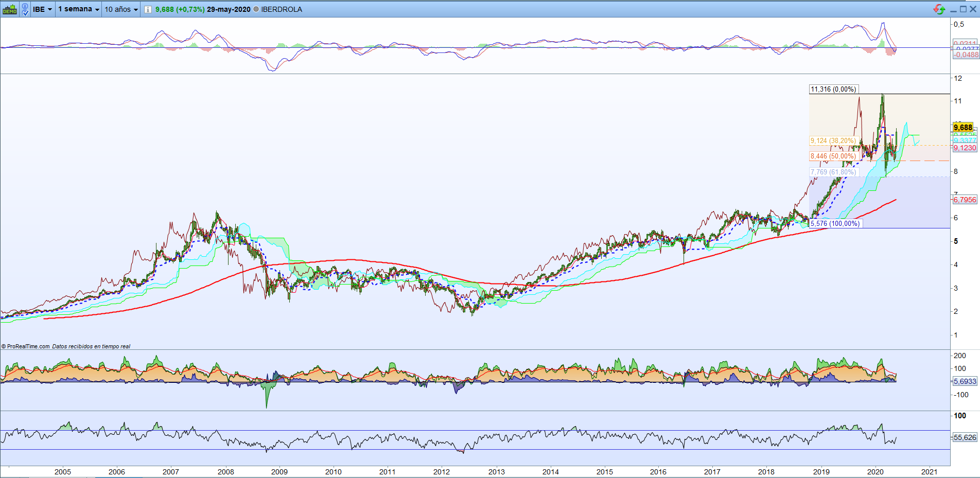This screenshot has width=980, height=478.
Task: Click the price text '9,688 (+0,73%)'
Action: click(180, 9)
